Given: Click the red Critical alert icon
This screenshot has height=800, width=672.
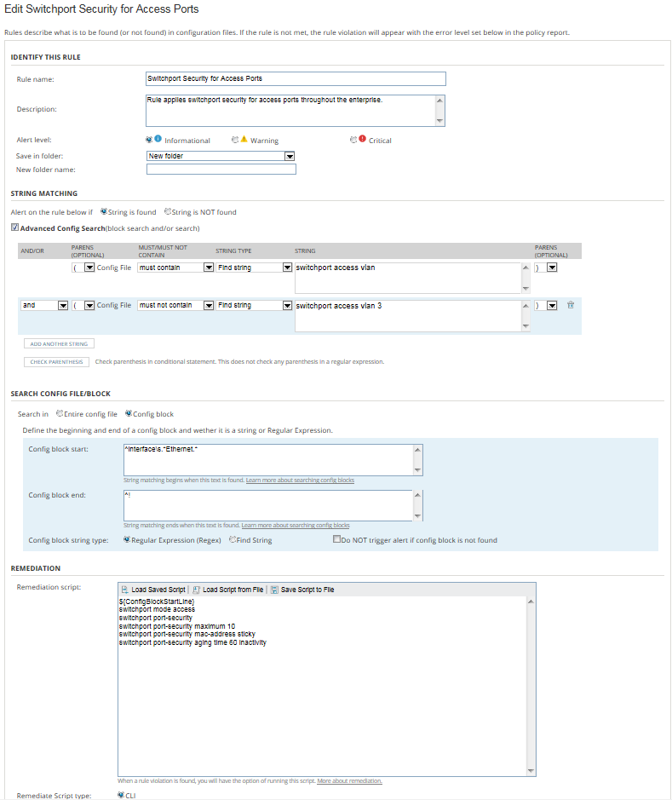Looking at the screenshot, I should tap(362, 139).
